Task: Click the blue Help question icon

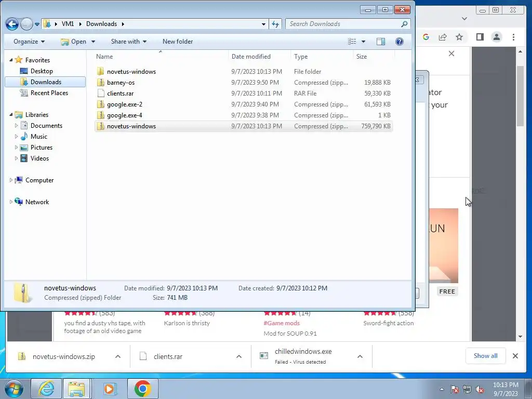Action: [x=400, y=42]
